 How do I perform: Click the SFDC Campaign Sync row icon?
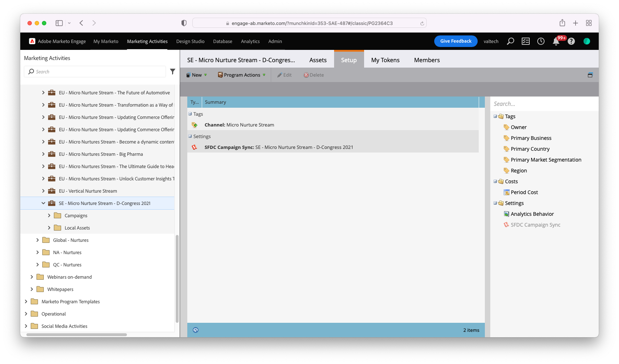(195, 147)
